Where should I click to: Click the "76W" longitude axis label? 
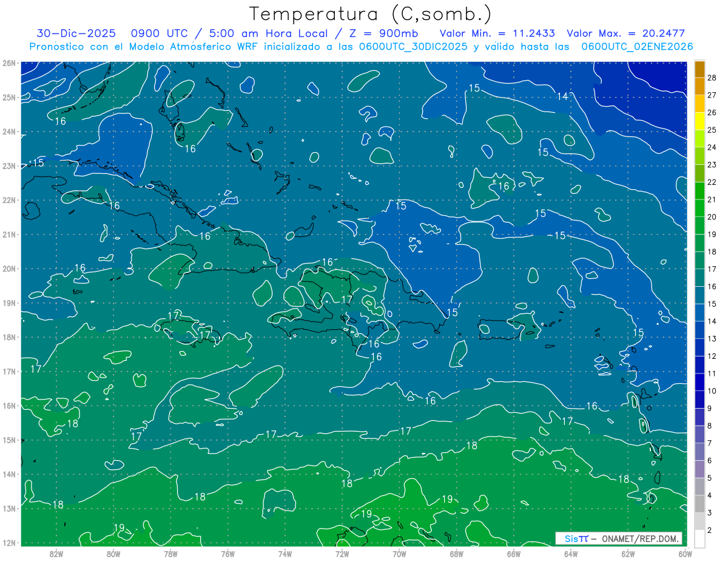(x=227, y=554)
